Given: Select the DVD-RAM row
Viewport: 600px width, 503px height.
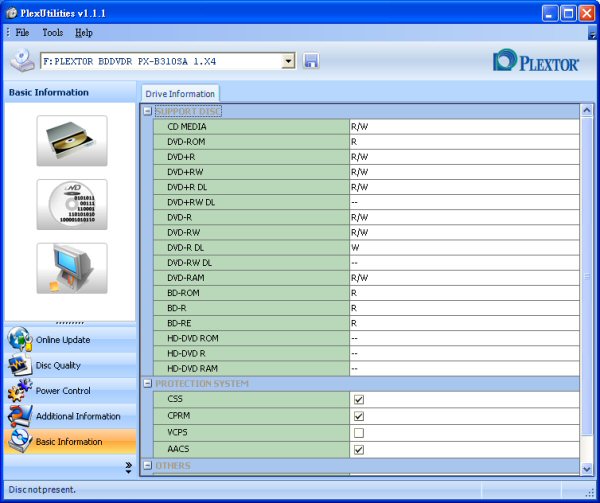Looking at the screenshot, I should (366, 278).
